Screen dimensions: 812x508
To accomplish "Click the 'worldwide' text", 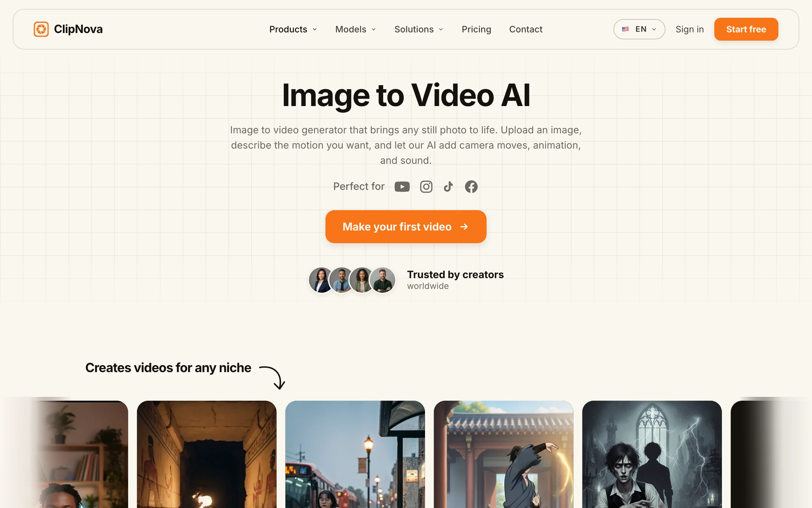I will [x=428, y=286].
